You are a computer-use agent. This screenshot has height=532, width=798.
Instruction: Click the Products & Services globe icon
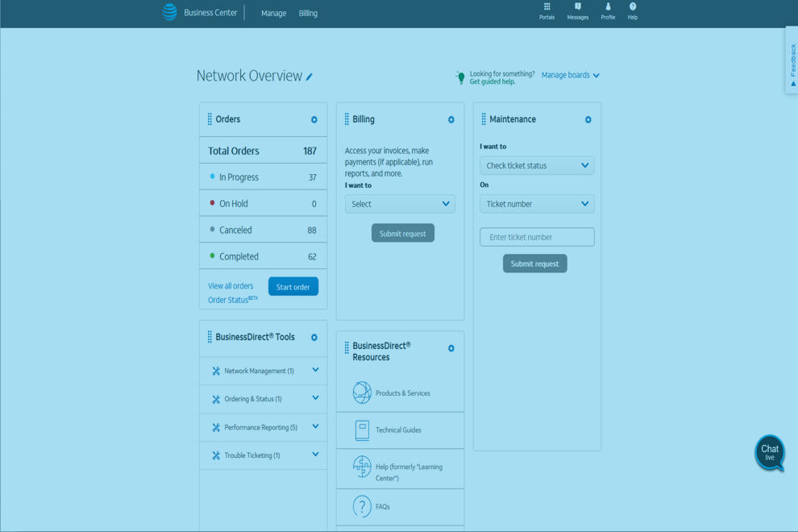362,393
